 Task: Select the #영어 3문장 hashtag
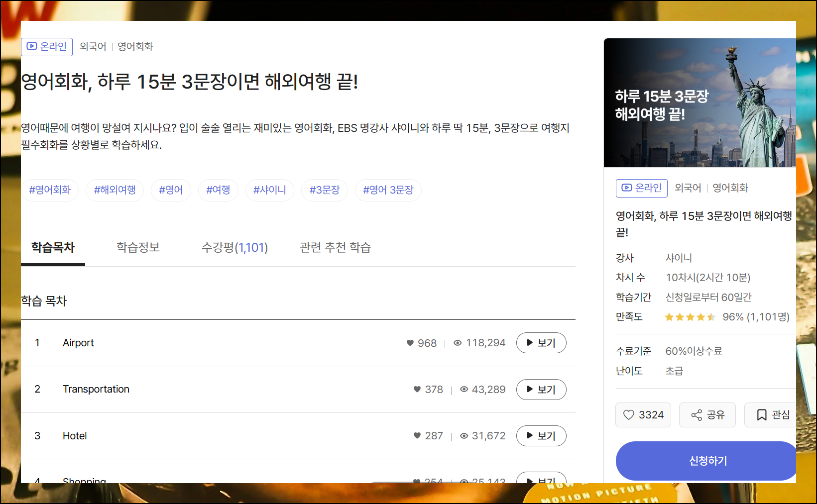[x=388, y=190]
